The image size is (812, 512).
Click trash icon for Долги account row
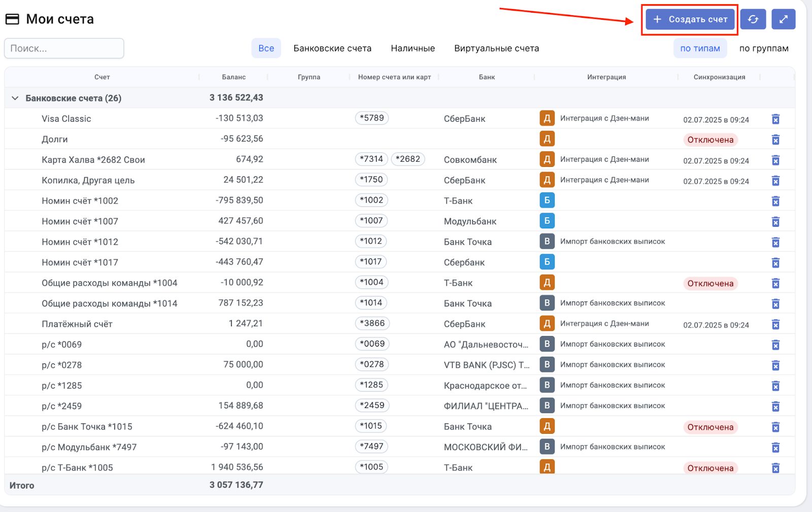(775, 140)
